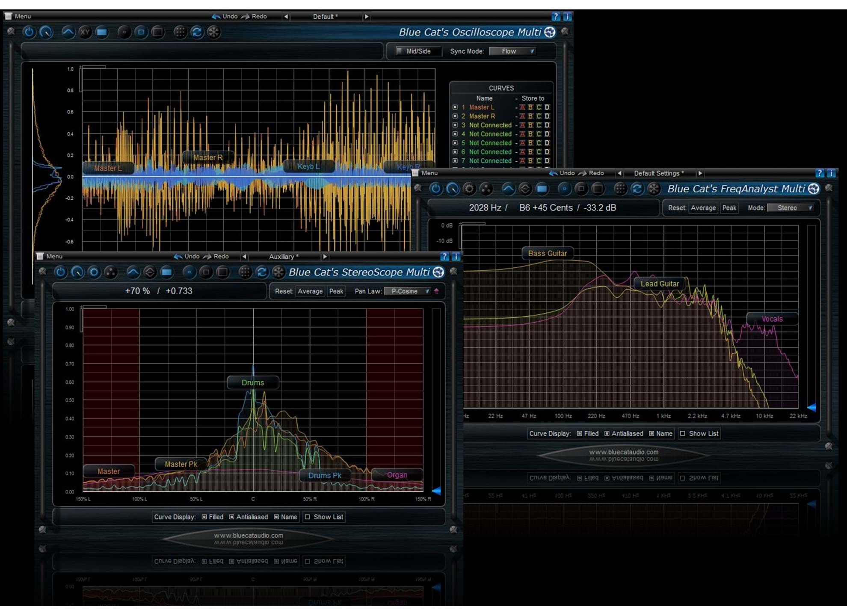Open the FreqAnalyst window Menu
847x616 pixels.
point(425,173)
